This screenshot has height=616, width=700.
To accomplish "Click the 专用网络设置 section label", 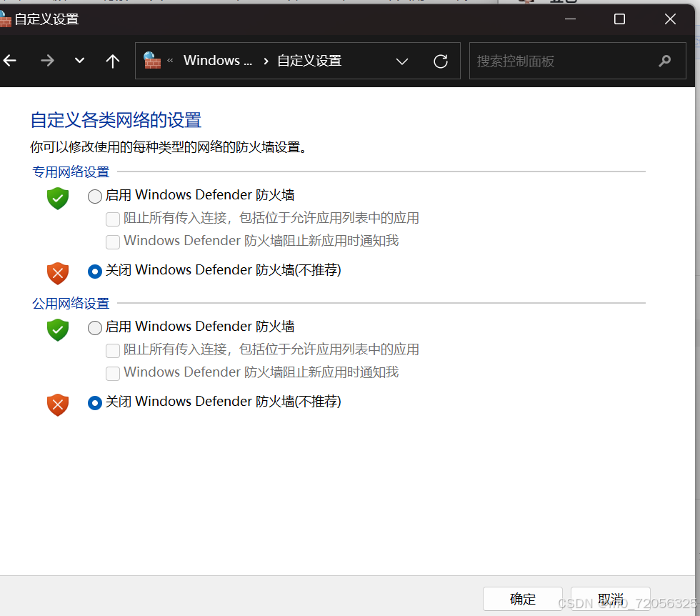I will coord(71,172).
